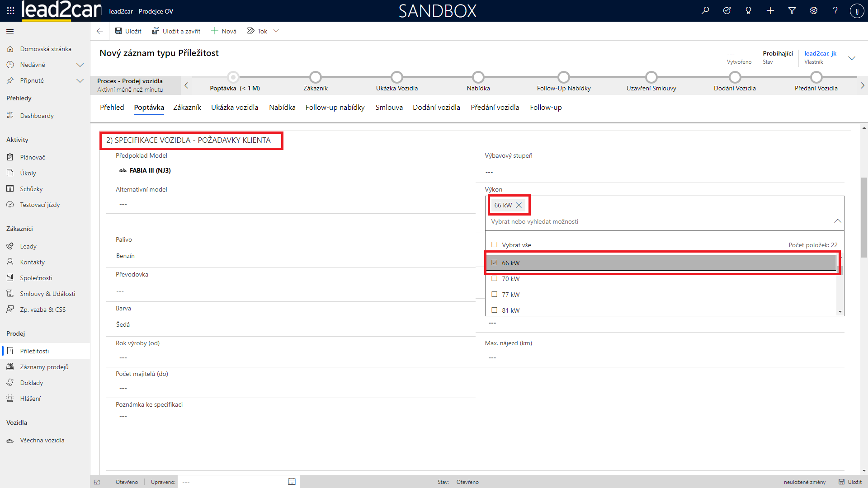The image size is (868, 488).
Task: Open the search magnifier icon
Action: coord(705,10)
